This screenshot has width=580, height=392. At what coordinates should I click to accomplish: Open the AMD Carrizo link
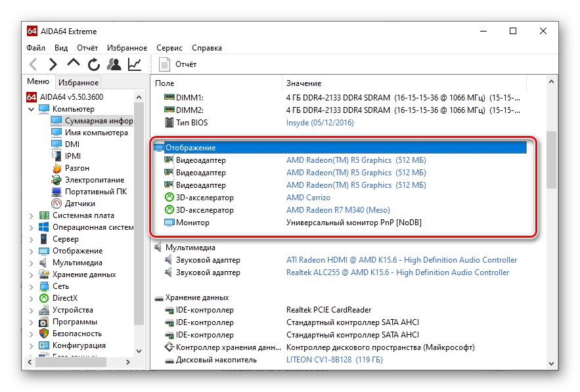click(308, 198)
